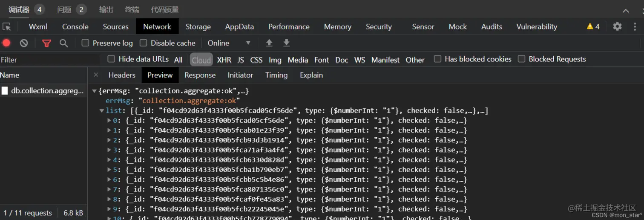This screenshot has height=220, width=644.
Task: Enable Disable cache checkbox
Action: 144,43
